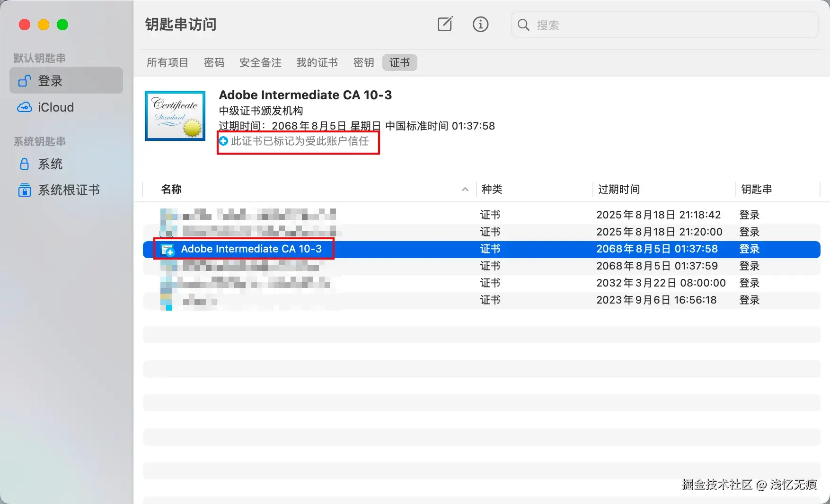The height and width of the screenshot is (504, 830).
Task: Click certificate icon of Adobe Intermediate CA row
Action: pos(168,250)
